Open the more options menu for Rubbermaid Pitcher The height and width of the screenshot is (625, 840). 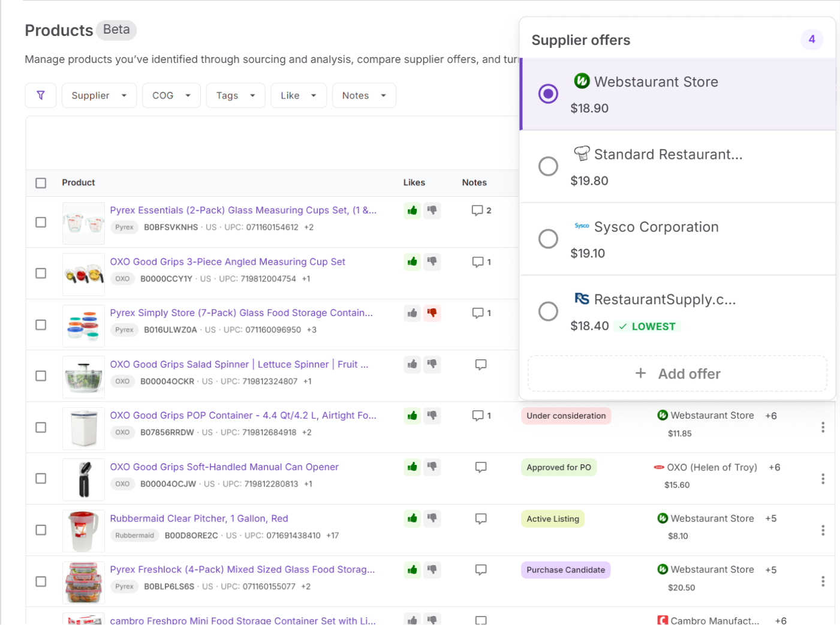click(823, 530)
